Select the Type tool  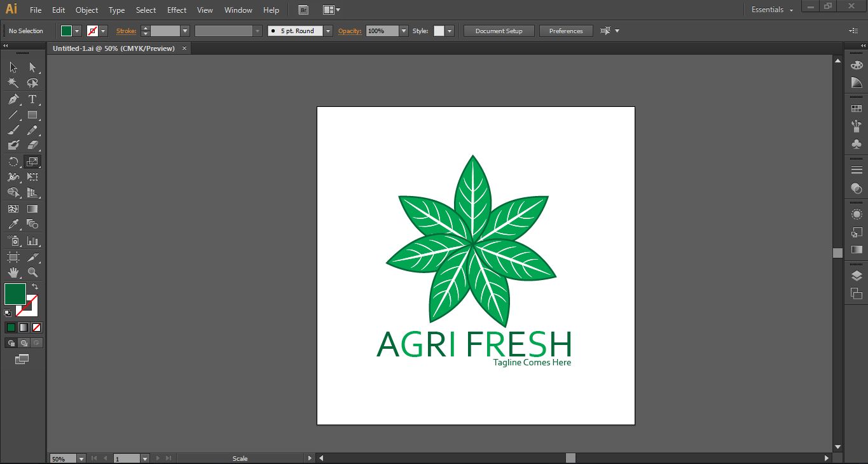(32, 99)
